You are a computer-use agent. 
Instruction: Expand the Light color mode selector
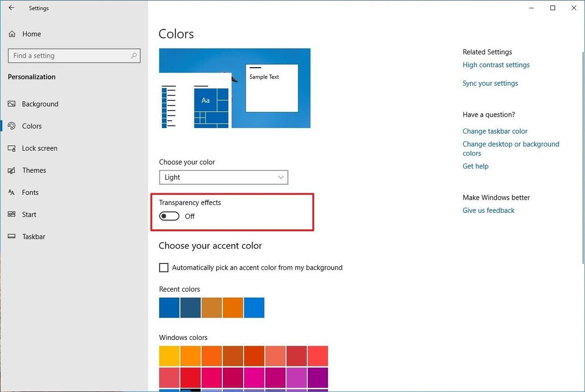click(223, 177)
